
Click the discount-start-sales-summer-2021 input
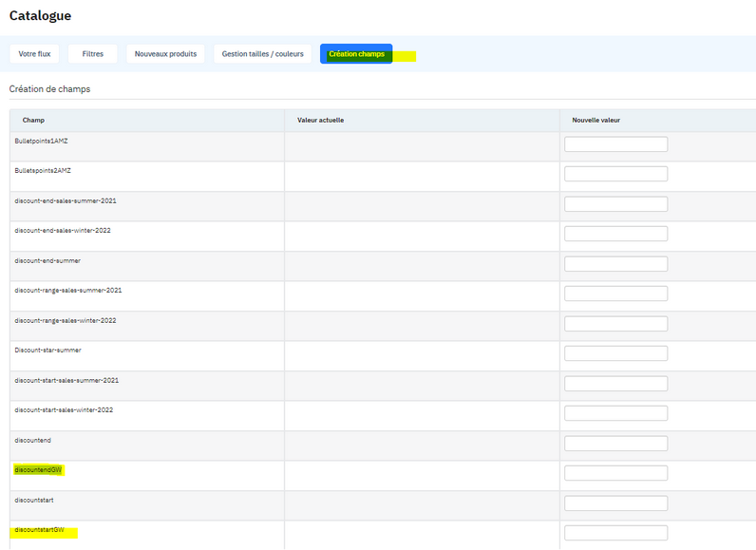615,384
